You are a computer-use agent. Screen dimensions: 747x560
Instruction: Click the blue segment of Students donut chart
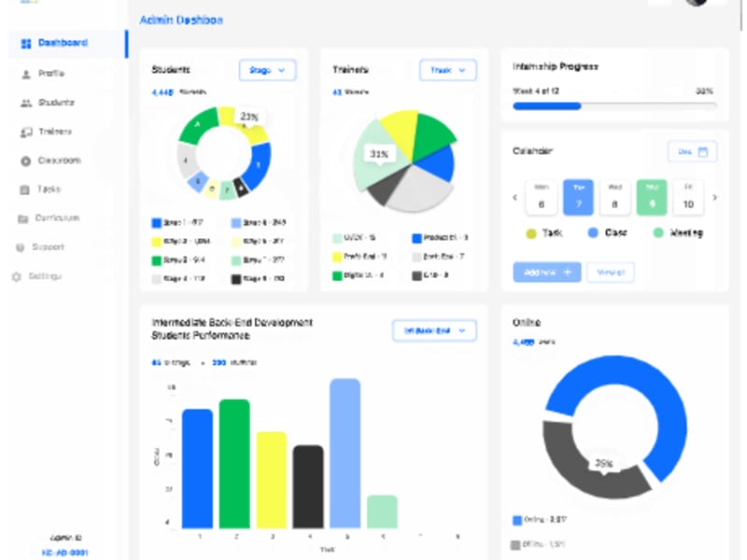[261, 166]
